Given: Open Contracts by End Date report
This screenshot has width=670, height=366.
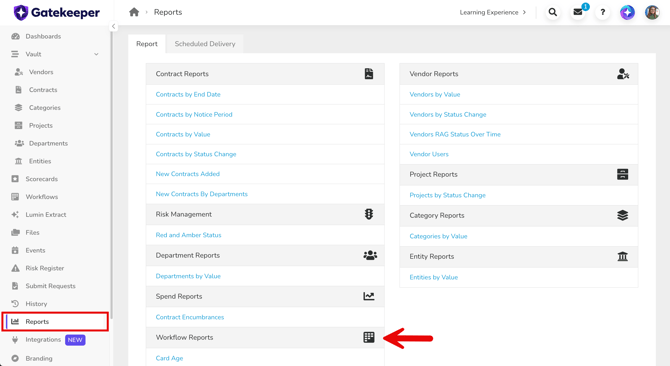Looking at the screenshot, I should 188,94.
